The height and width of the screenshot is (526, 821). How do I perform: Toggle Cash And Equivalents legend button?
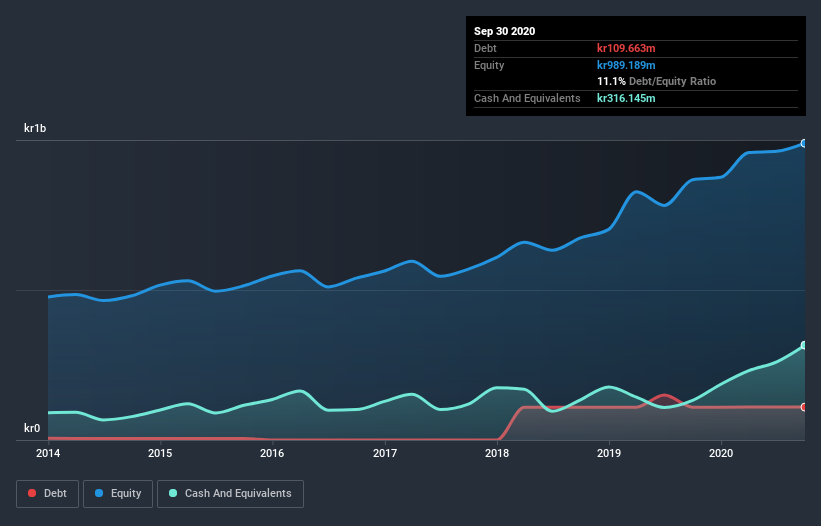[x=230, y=494]
